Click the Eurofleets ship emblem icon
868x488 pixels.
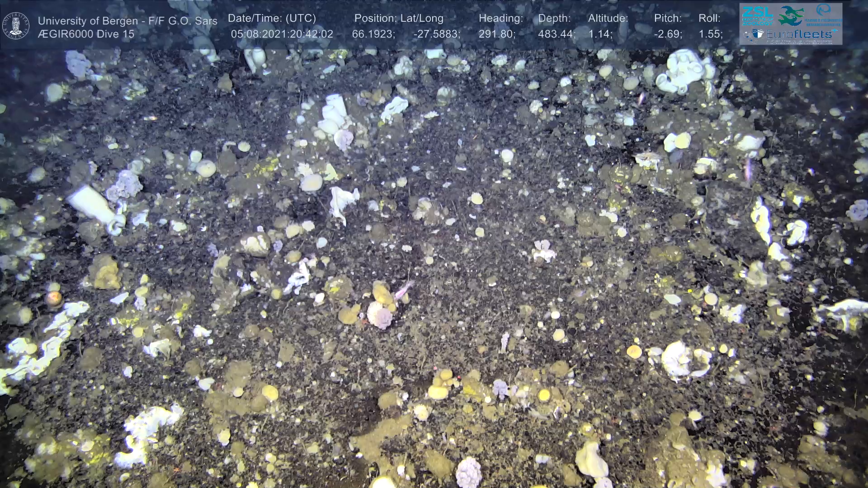[758, 34]
